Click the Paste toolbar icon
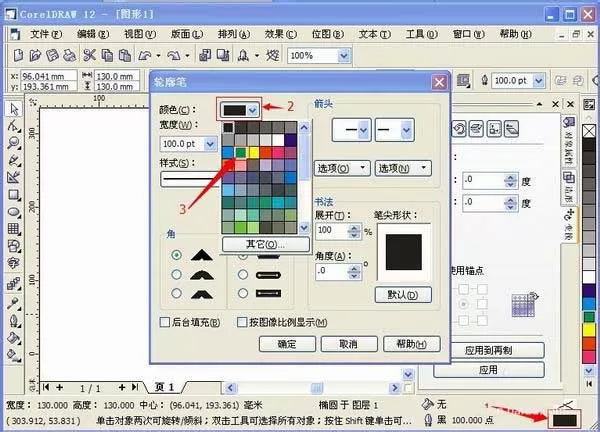The height and width of the screenshot is (432, 600). pyautogui.click(x=125, y=55)
